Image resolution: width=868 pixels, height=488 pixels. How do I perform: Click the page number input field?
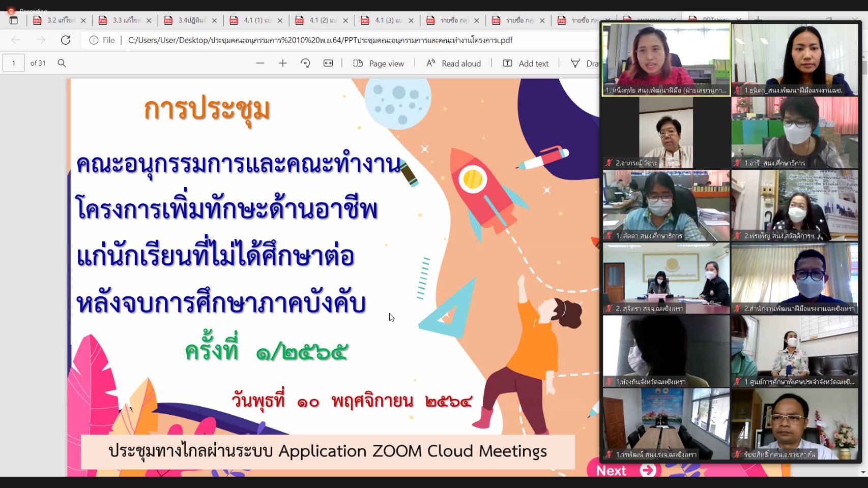pos(14,63)
